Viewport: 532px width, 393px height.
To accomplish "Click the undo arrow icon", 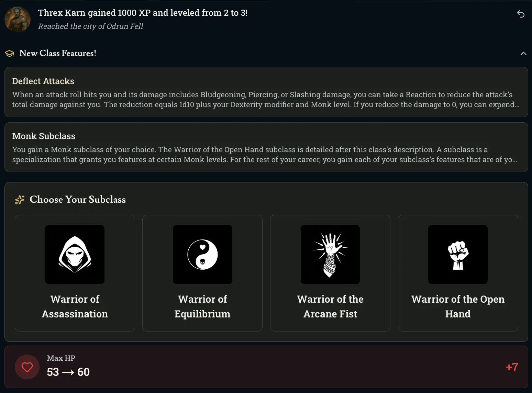I will (x=521, y=14).
